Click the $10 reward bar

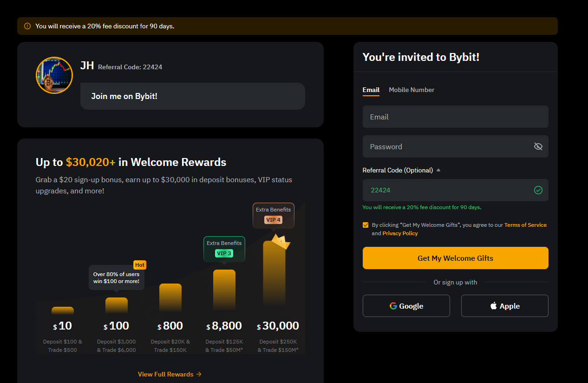coord(63,311)
